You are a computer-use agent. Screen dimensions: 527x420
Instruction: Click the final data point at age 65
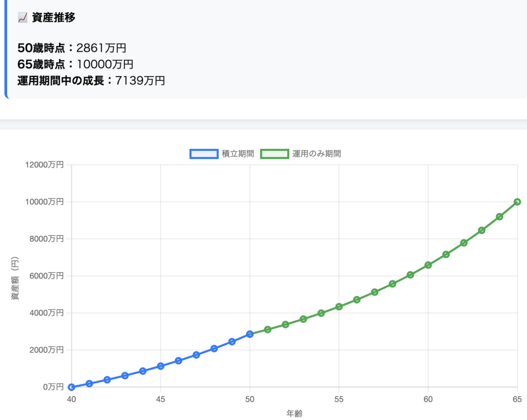[517, 202]
